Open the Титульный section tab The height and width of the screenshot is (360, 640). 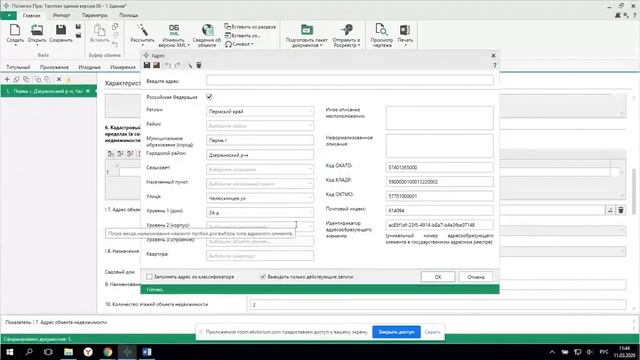pos(18,67)
